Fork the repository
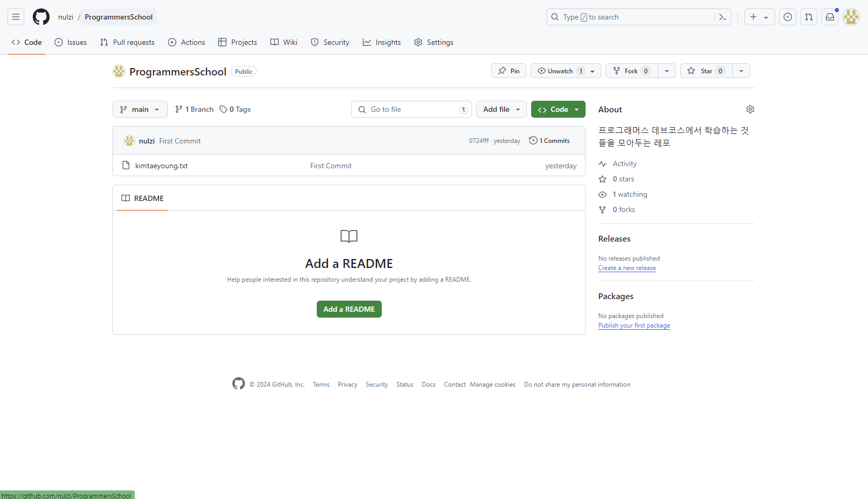The width and height of the screenshot is (868, 499). (x=632, y=71)
